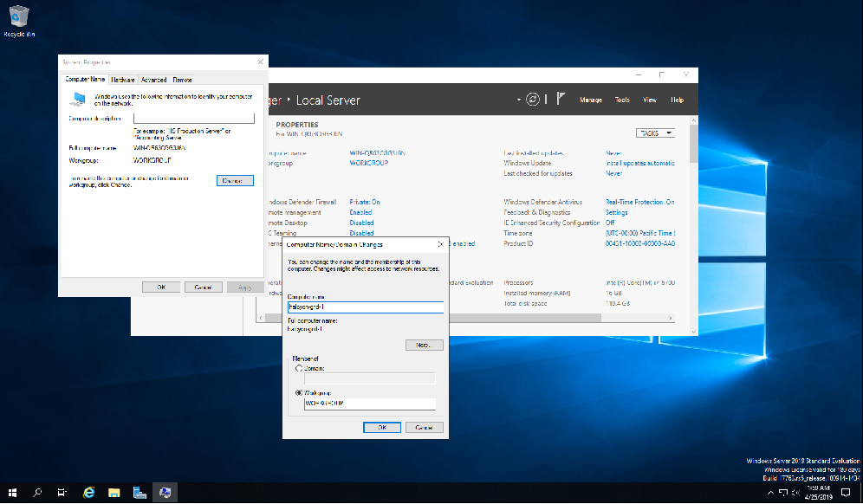
Task: Select the Workgroup radio button
Action: click(299, 393)
